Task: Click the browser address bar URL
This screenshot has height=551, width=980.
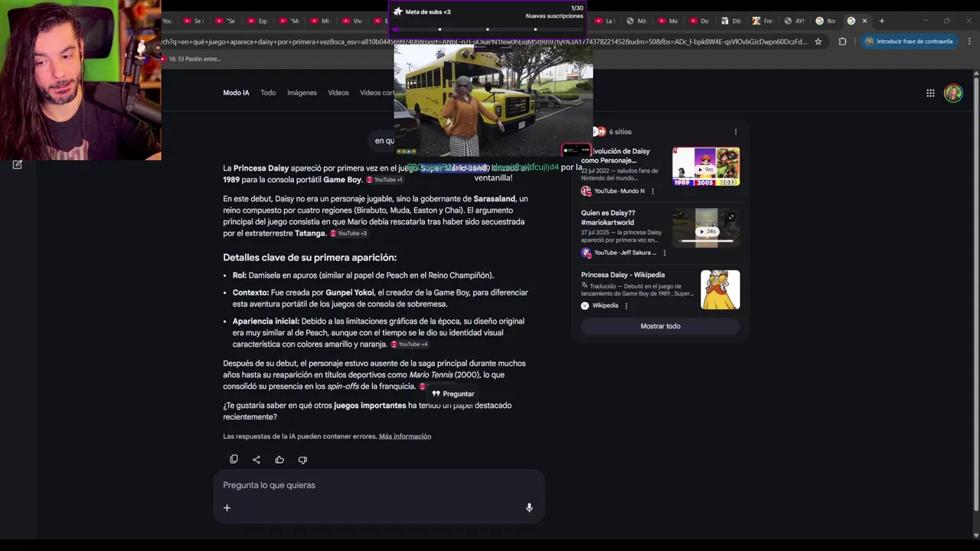Action: click(482, 41)
